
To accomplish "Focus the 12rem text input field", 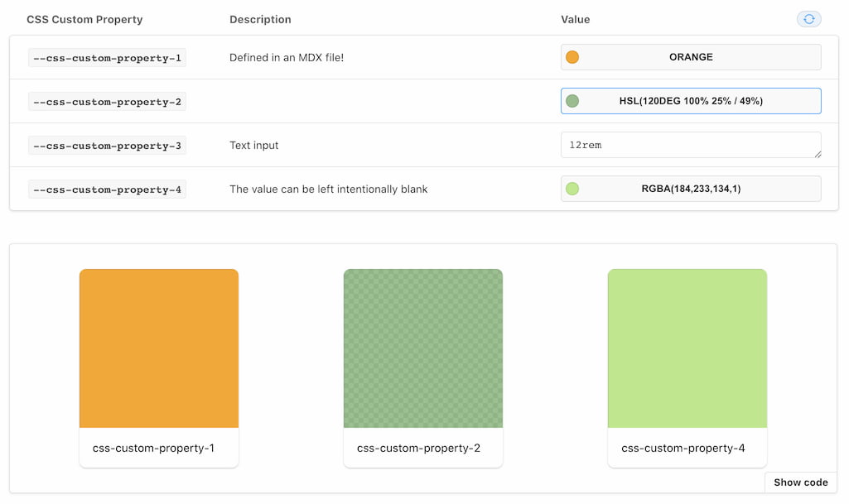I will tap(691, 144).
